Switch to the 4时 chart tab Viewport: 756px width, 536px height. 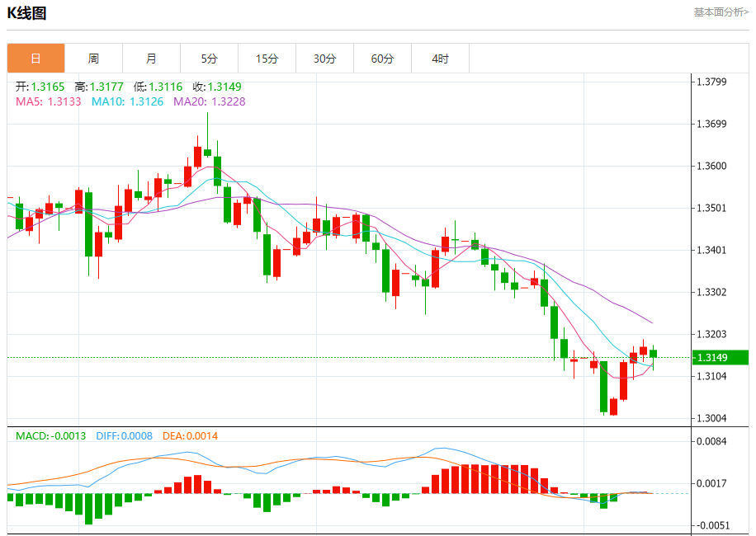(x=440, y=59)
